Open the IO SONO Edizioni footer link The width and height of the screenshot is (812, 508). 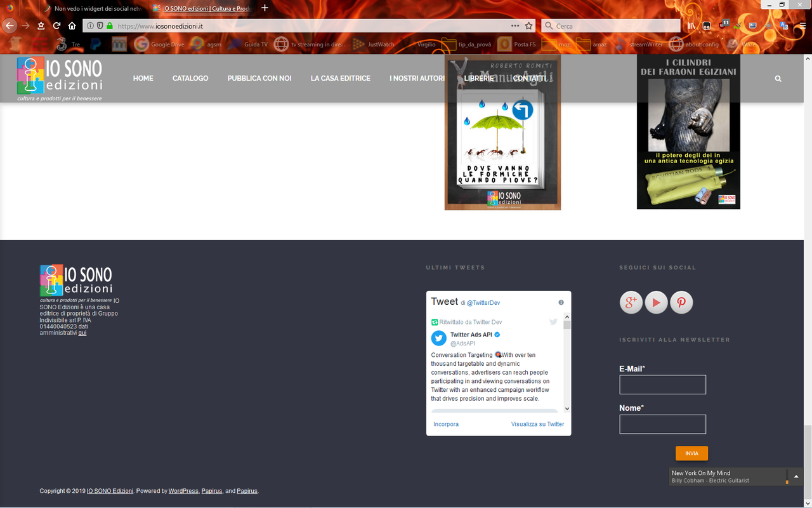point(110,491)
